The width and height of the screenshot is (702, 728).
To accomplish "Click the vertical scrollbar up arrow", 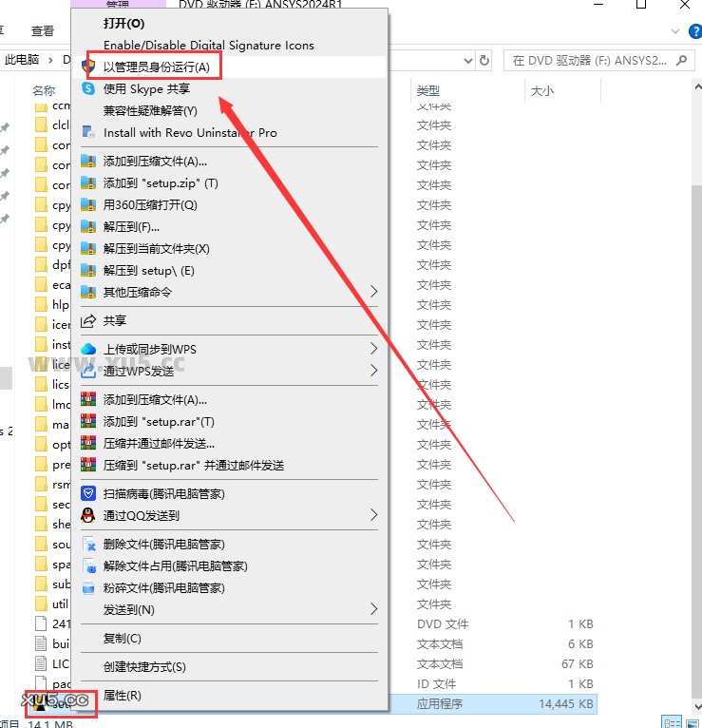I will (x=697, y=86).
